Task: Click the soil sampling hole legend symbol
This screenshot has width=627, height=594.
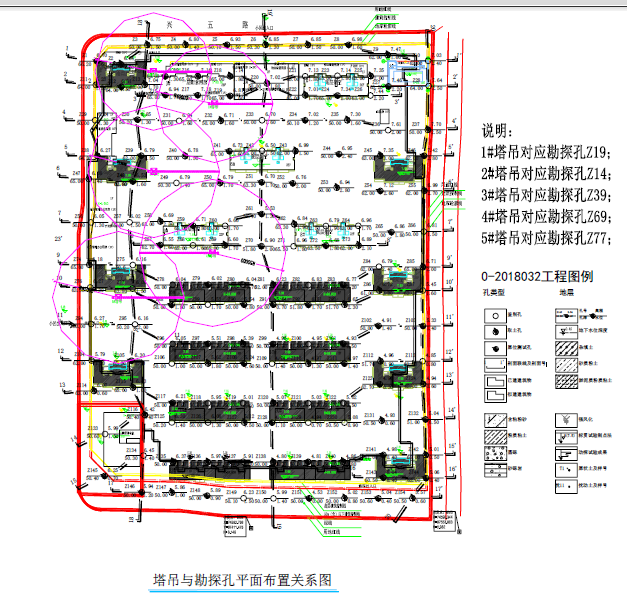Action: point(495,332)
